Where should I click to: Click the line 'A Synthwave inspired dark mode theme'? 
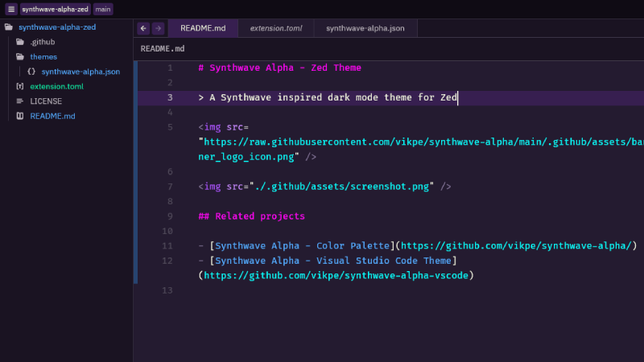(x=311, y=97)
